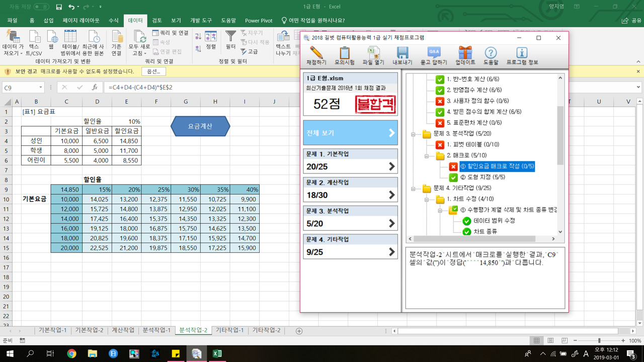
Task: Open the 도움말 question mark icon
Action: [x=491, y=53]
